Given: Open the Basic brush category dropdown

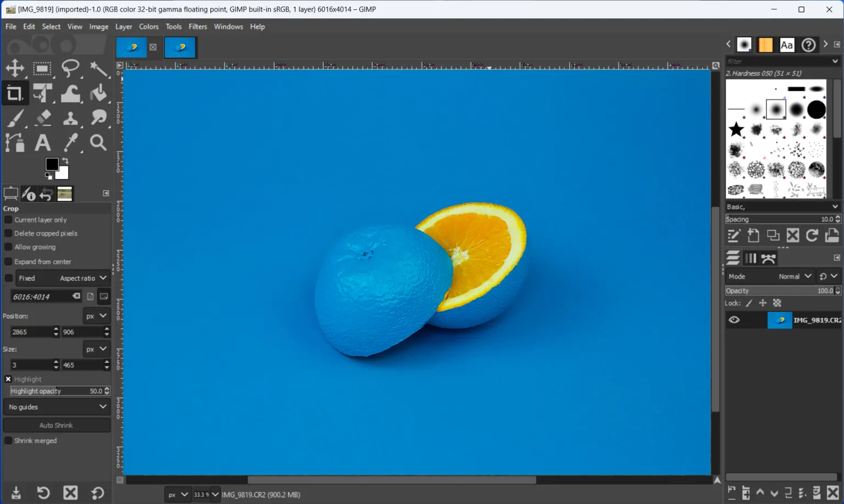Looking at the screenshot, I should point(782,206).
